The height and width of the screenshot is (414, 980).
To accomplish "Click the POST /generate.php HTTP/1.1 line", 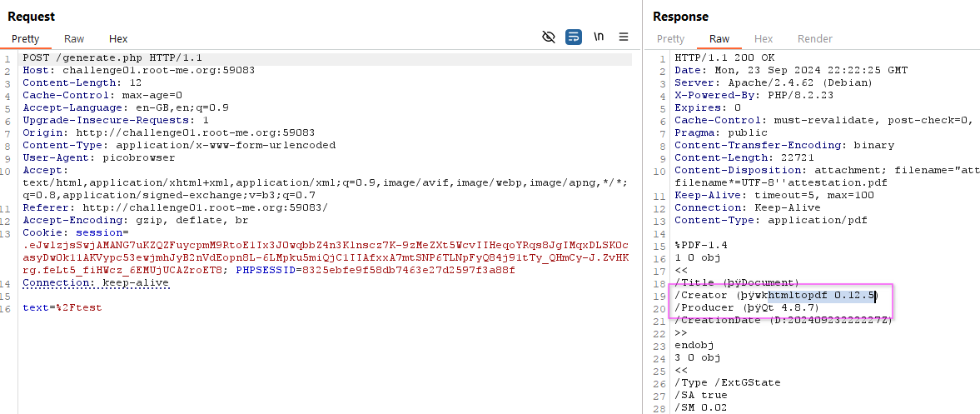I will click(x=112, y=58).
